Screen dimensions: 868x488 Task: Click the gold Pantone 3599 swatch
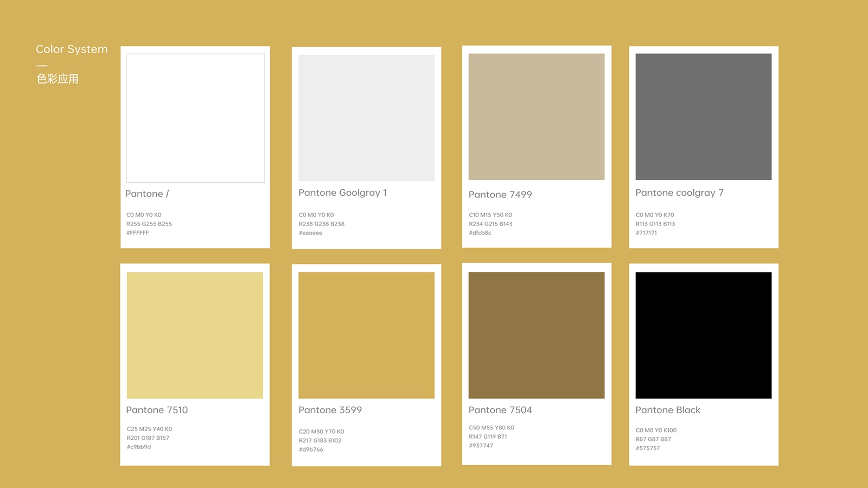click(x=366, y=335)
